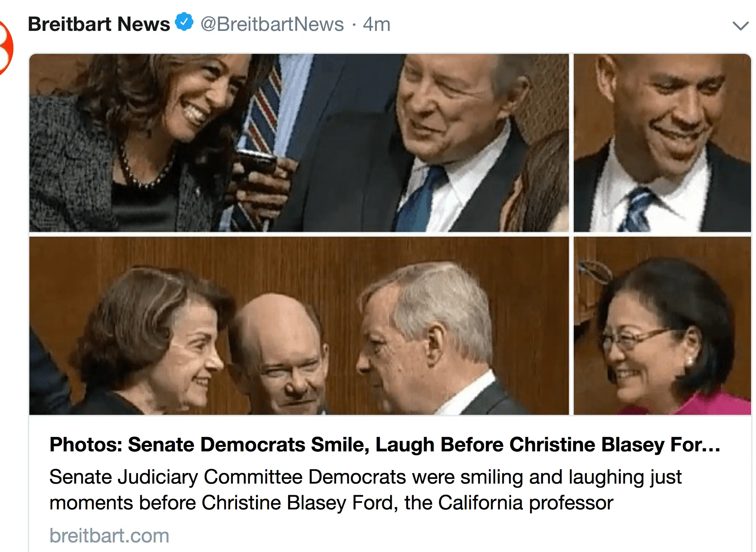Click the article description summary text
The width and height of the screenshot is (756, 552).
(366, 489)
